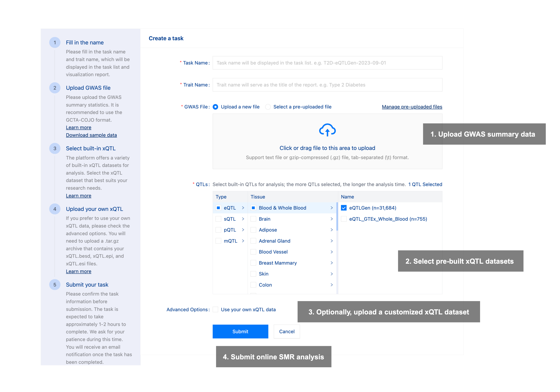Viewport: 560px width, 392px height.
Task: Expand the sQTL type chevron
Action: (243, 219)
